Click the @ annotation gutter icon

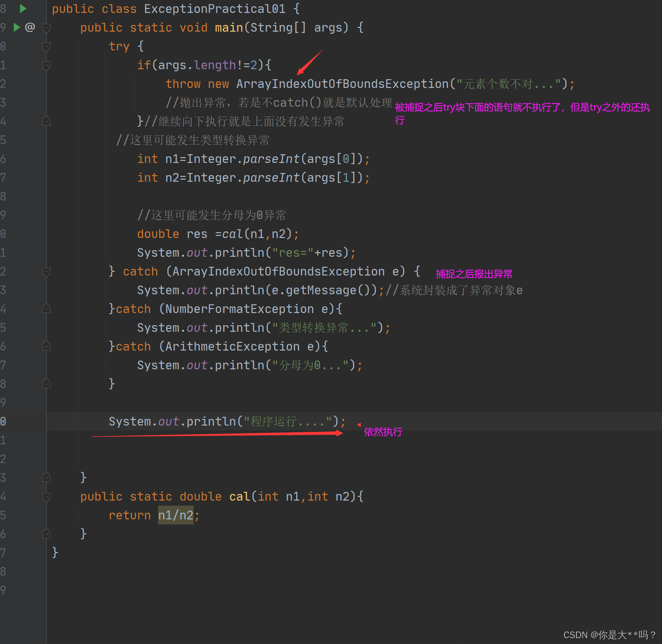30,27
